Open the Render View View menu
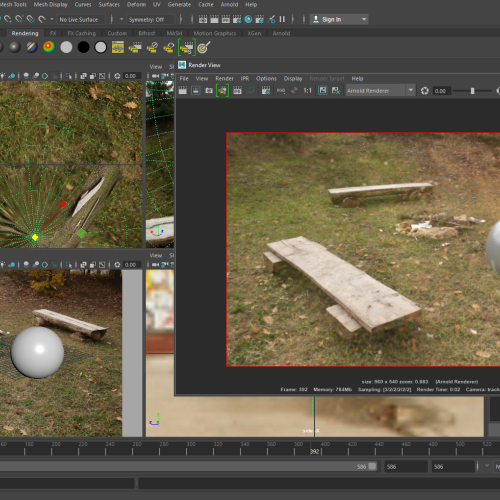Viewport: 500px width, 500px height. click(x=202, y=79)
